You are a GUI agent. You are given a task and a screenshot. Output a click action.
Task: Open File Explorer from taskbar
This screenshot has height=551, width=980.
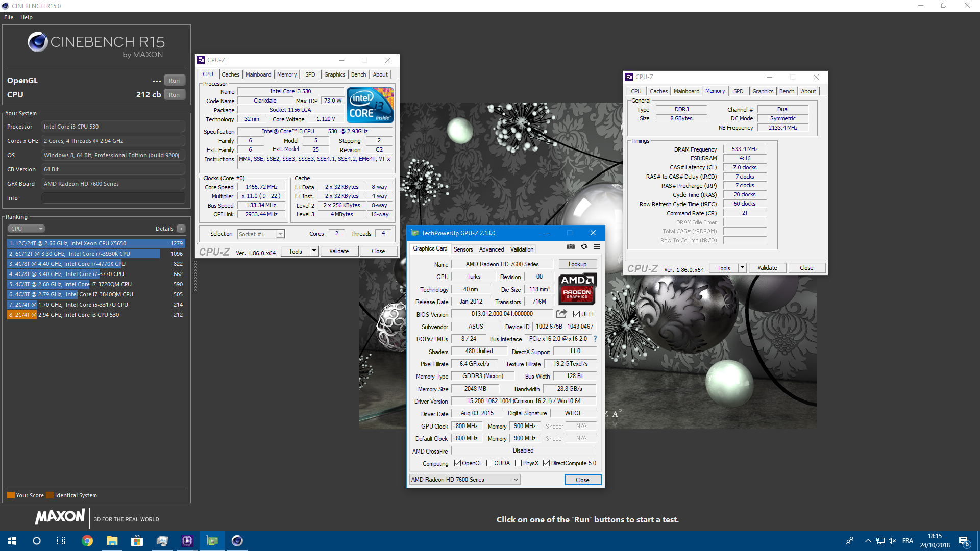[112, 541]
